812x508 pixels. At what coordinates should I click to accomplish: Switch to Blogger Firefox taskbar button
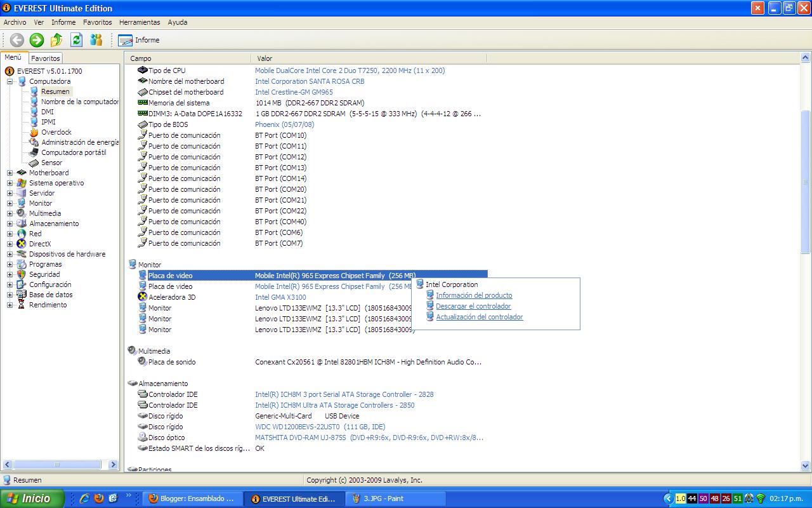point(193,498)
